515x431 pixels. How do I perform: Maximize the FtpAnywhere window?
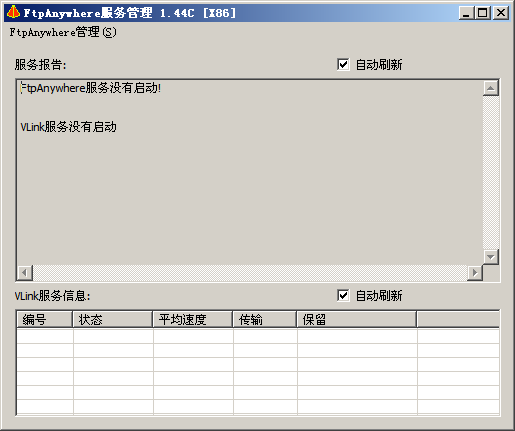482,13
